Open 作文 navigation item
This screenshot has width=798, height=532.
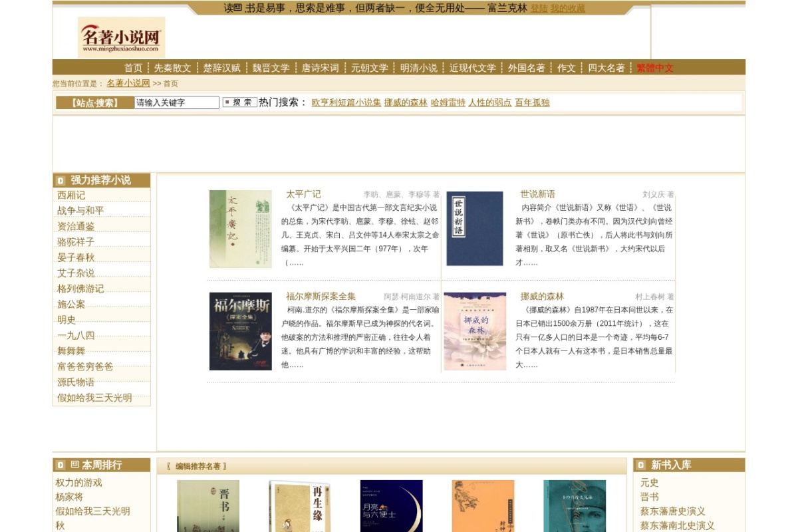[x=566, y=68]
